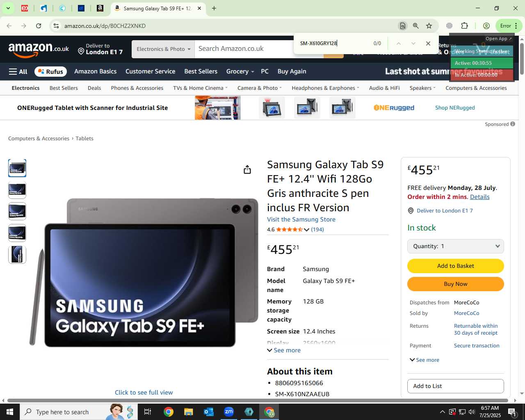Image resolution: width=525 pixels, height=420 pixels.
Task: Expand See more seller information
Action: coord(425,360)
